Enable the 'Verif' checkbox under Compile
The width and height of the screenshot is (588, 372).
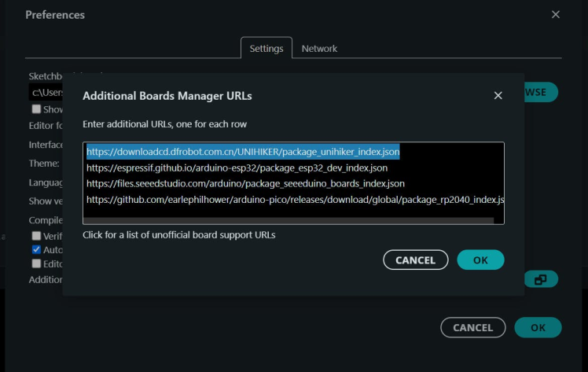36,235
